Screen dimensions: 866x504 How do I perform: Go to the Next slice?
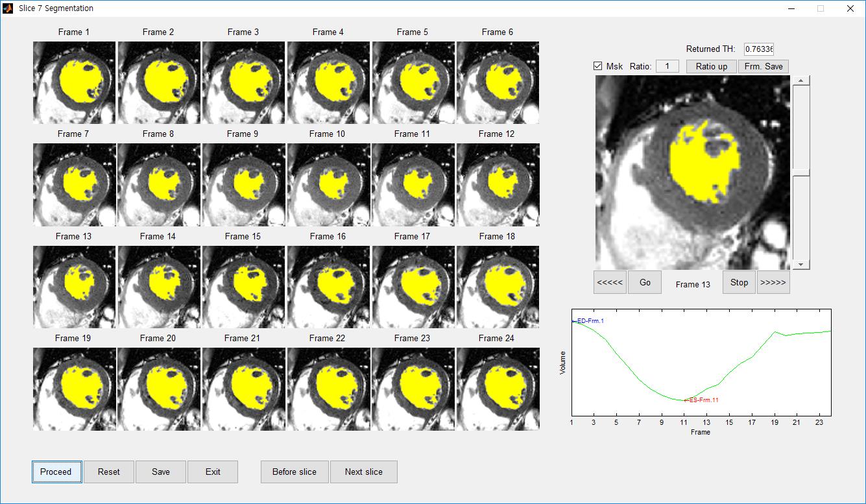pos(363,472)
